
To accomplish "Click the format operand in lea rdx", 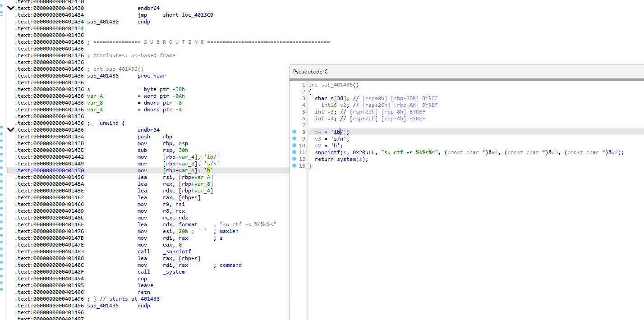I will pos(188,224).
